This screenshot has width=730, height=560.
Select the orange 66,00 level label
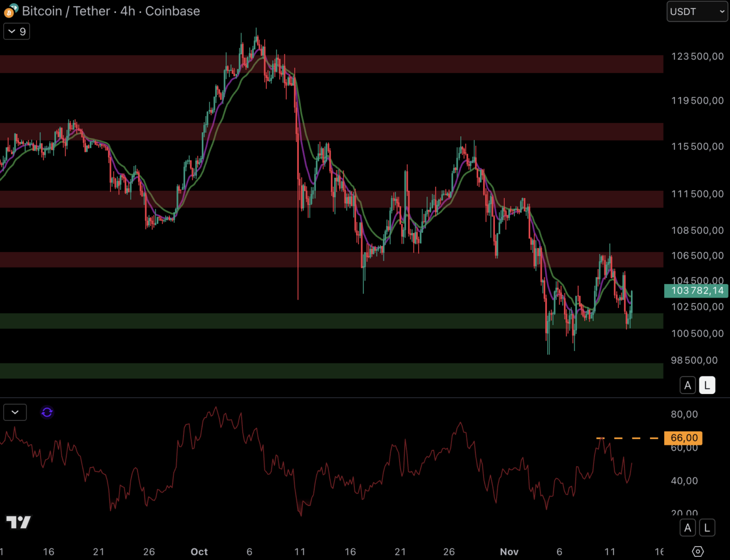point(683,438)
